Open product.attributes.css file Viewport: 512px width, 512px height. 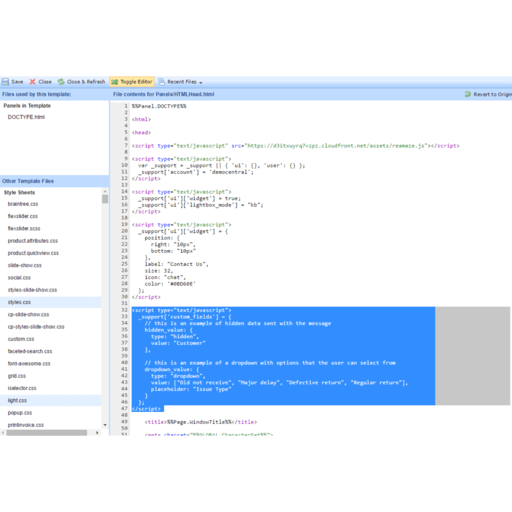pos(33,241)
